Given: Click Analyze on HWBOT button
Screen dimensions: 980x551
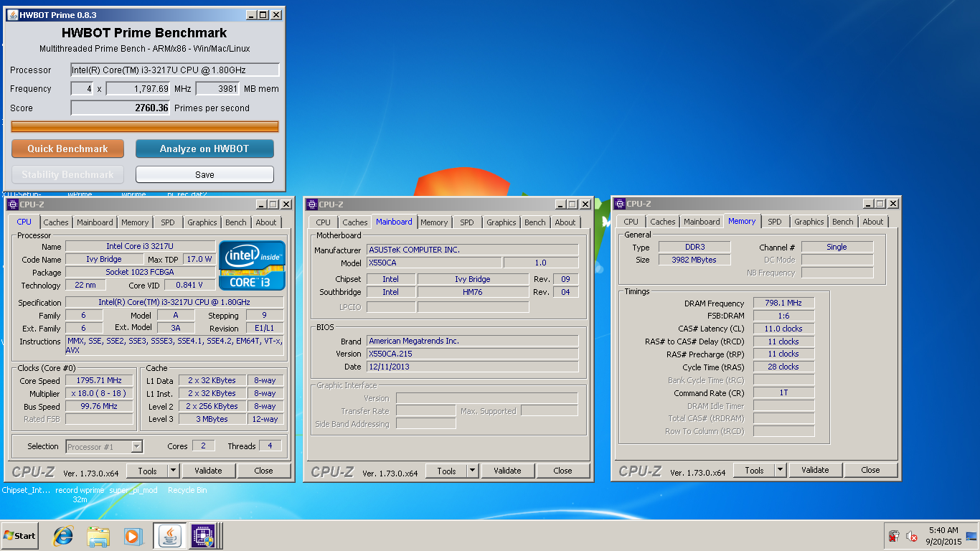Looking at the screenshot, I should tap(204, 149).
